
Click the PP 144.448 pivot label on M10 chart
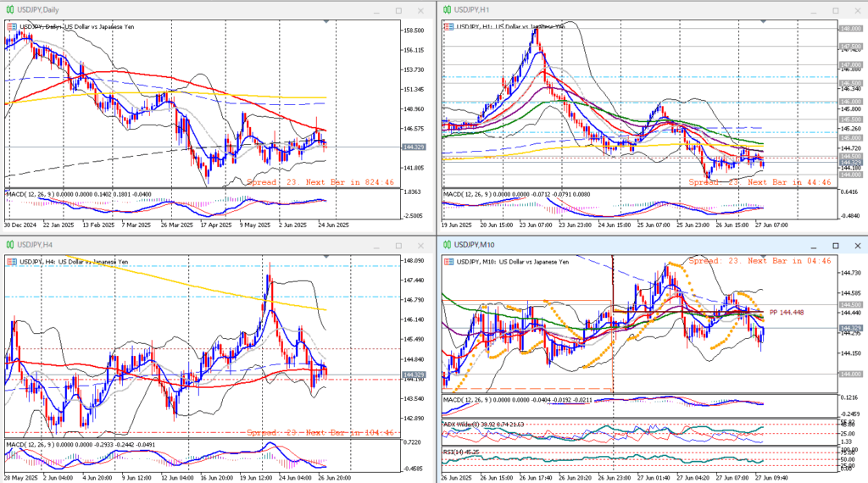pos(787,313)
